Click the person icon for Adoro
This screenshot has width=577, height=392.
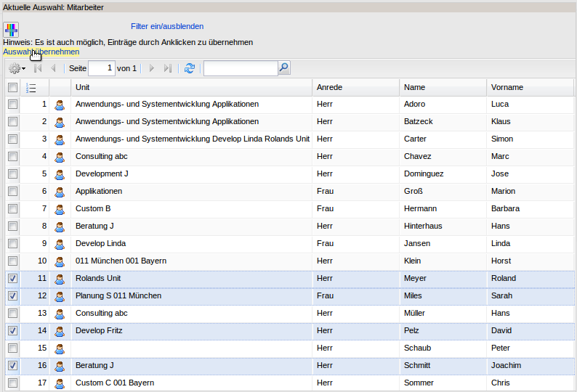coord(60,105)
